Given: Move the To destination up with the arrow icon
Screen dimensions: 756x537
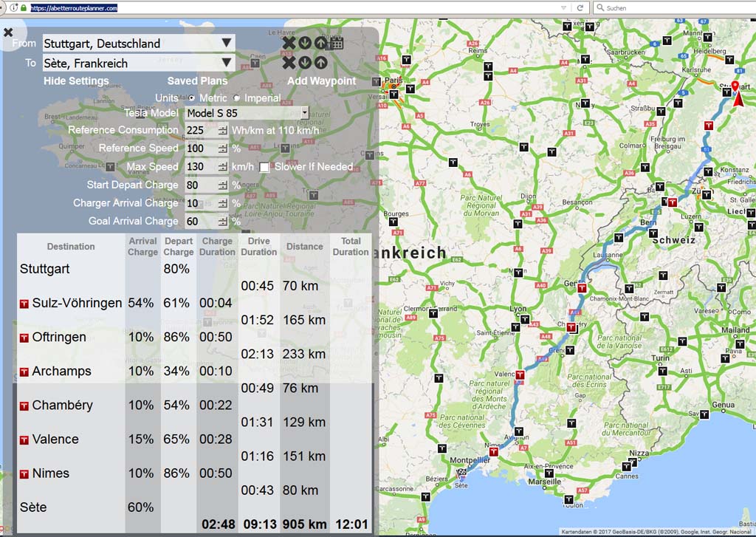Looking at the screenshot, I should pos(320,63).
